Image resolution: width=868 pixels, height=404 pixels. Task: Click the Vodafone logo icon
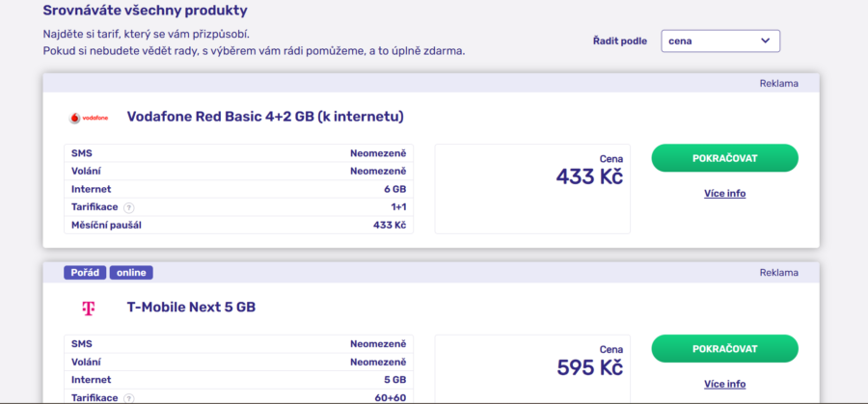pos(89,118)
